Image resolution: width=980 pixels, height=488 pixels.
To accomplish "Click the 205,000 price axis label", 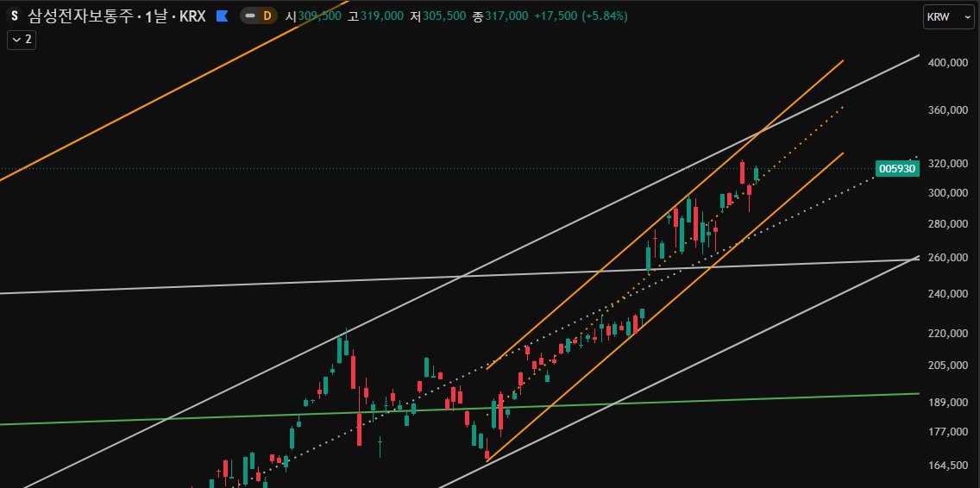I will tap(947, 365).
